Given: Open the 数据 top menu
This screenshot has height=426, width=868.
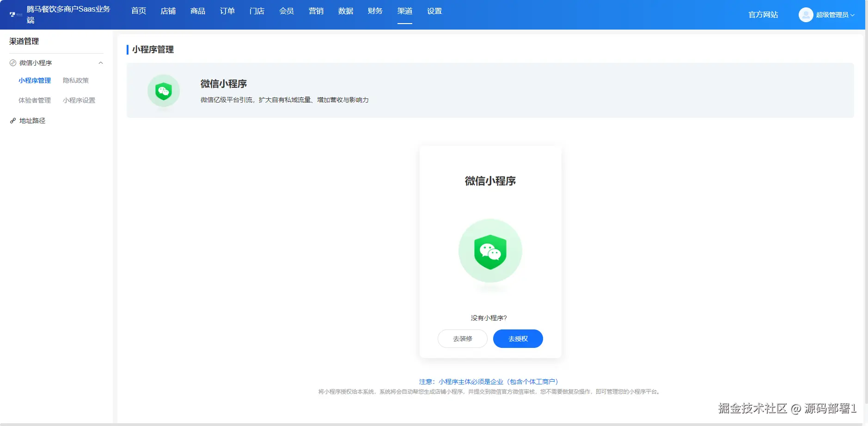Looking at the screenshot, I should [346, 11].
